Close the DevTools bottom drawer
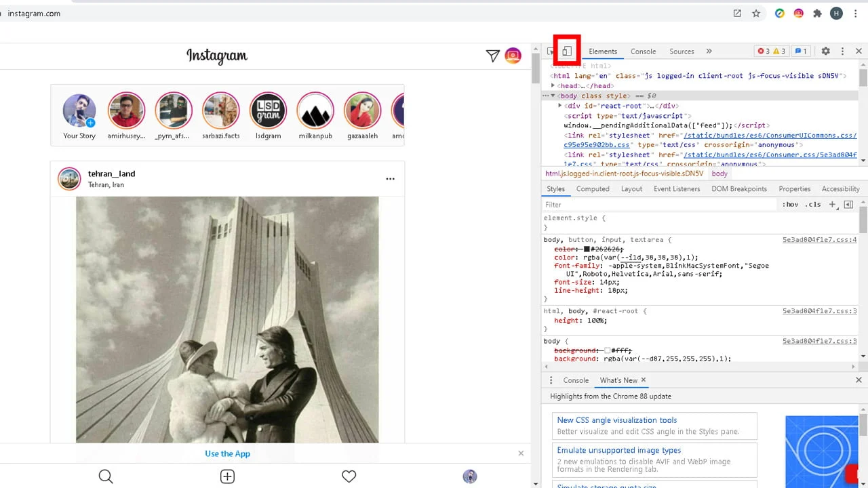Screen dimensions: 868x488 click(859, 380)
